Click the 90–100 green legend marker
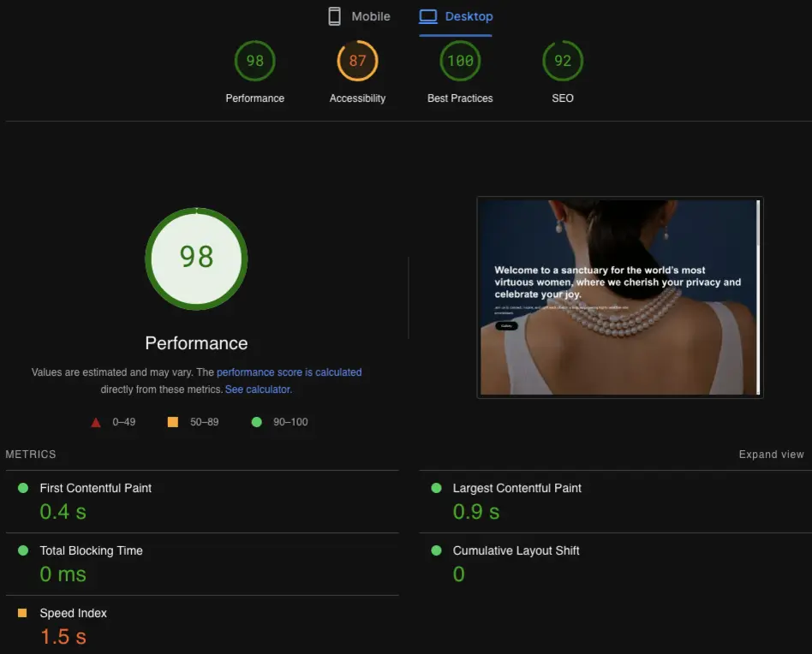Screen dimensions: 812x654 tap(256, 421)
